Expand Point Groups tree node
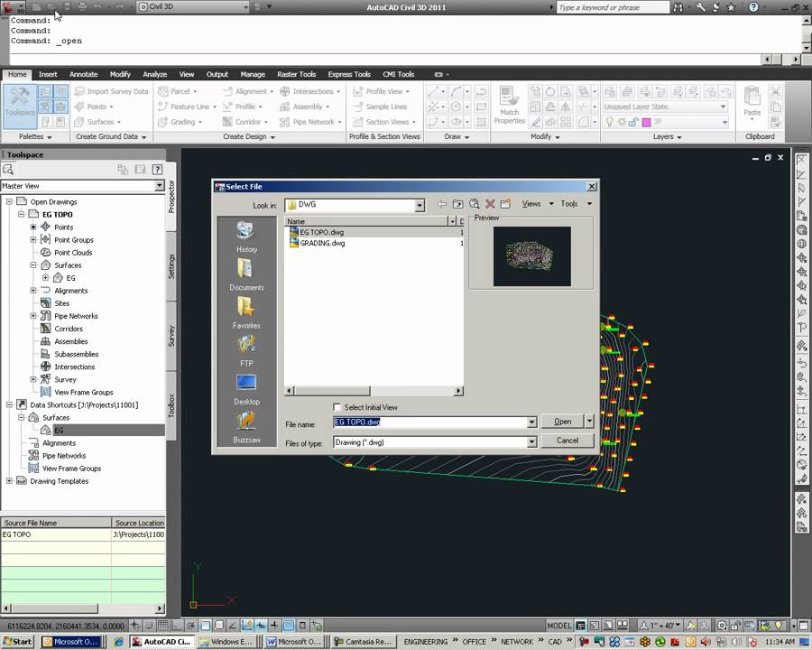The image size is (812, 650). (x=33, y=239)
